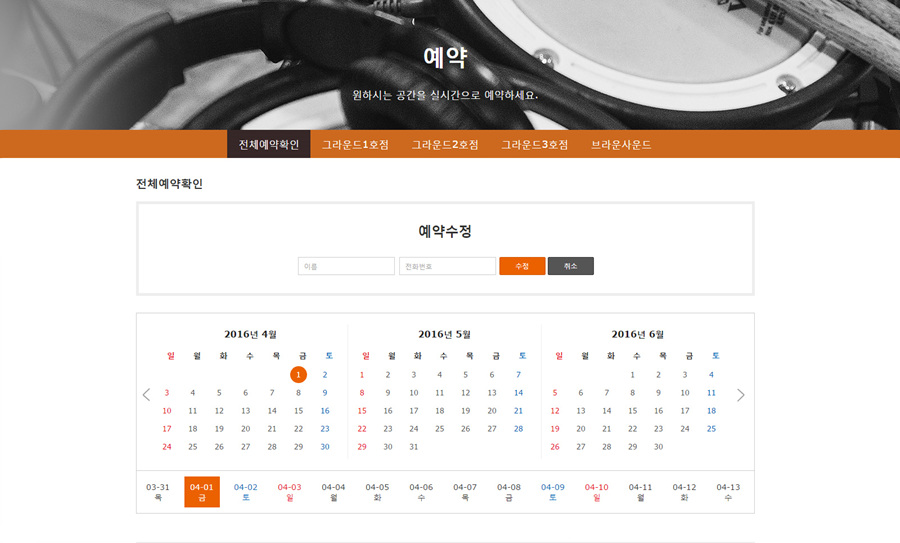The height and width of the screenshot is (543, 900).
Task: Click the orange 수정 button
Action: (522, 266)
